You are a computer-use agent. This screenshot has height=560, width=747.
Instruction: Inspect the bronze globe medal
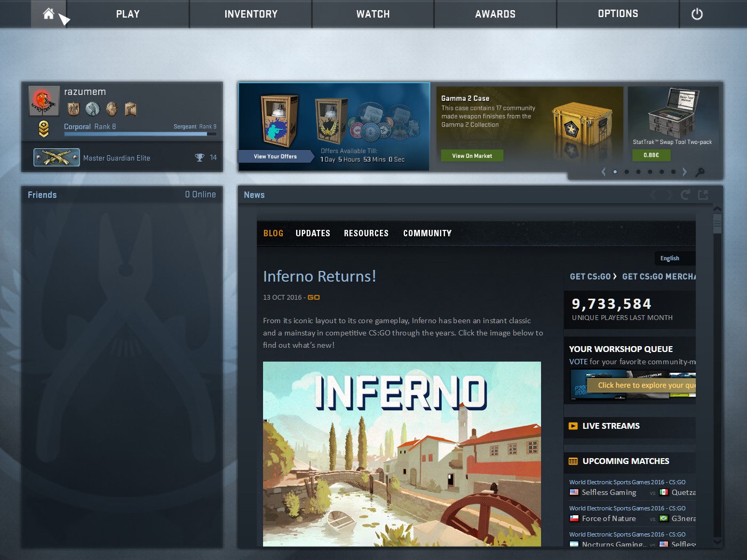[112, 109]
